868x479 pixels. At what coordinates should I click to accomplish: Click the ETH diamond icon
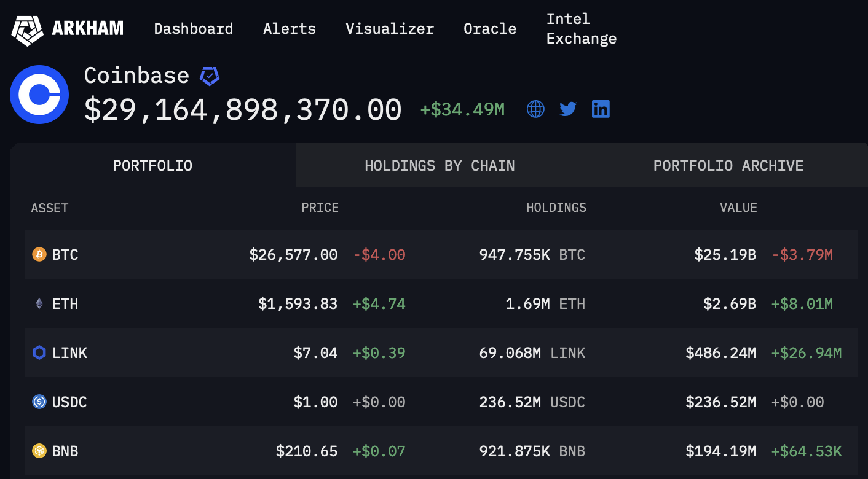(x=39, y=303)
